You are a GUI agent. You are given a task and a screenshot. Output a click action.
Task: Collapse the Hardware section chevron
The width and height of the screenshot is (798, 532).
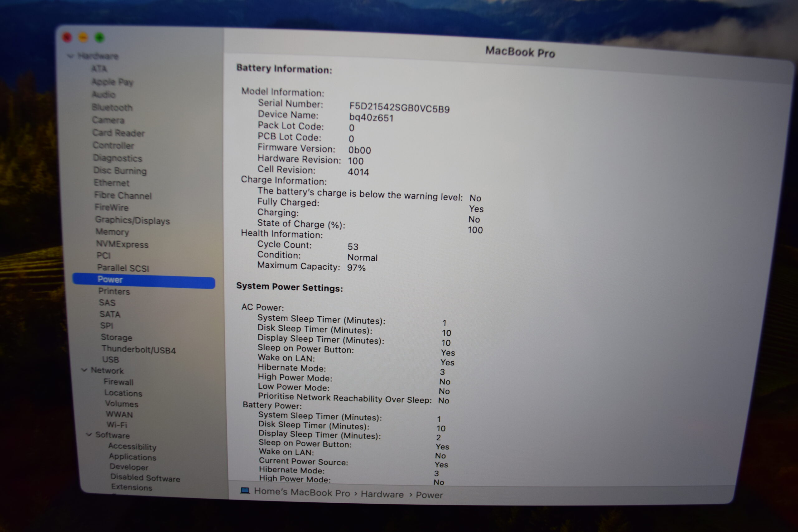[70, 56]
